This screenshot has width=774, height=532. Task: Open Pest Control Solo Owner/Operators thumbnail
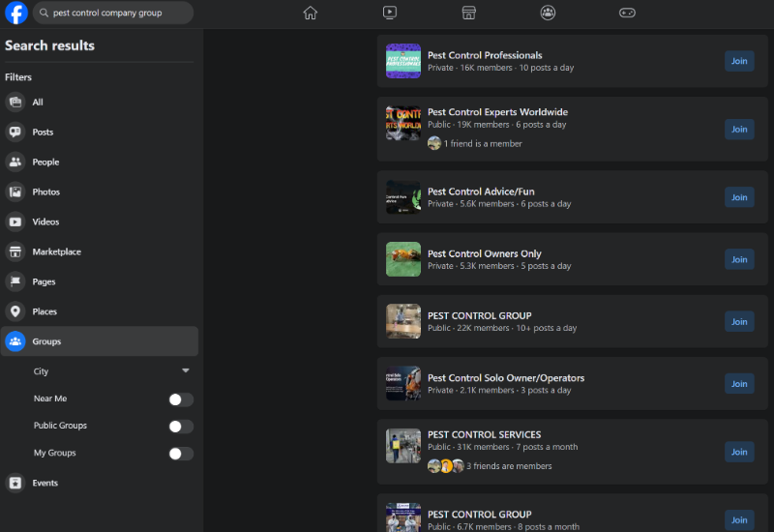(x=403, y=384)
